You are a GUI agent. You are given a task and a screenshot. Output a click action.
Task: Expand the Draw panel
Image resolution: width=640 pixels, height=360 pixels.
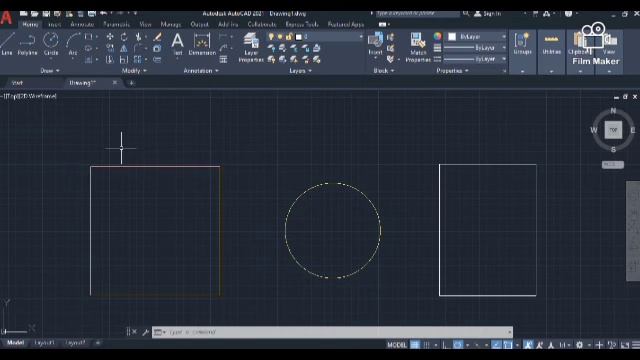[50, 71]
